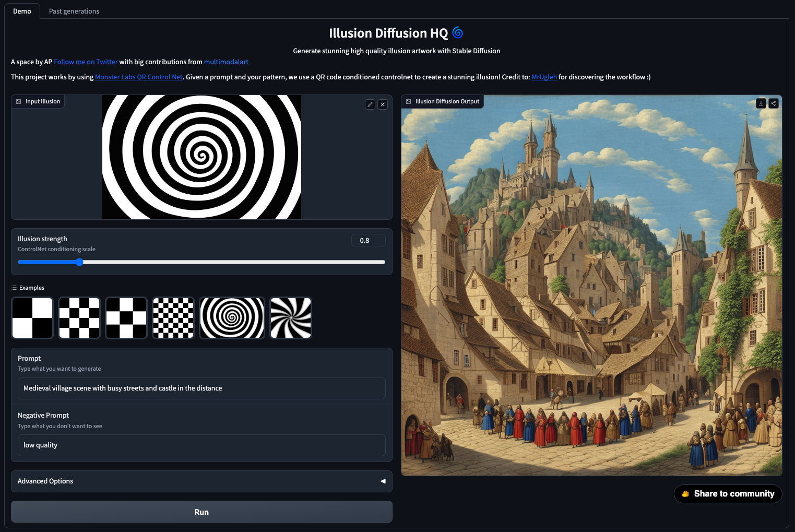Pick the 3x3 checkerboard example pattern
The width and height of the screenshot is (795, 532).
pos(126,318)
